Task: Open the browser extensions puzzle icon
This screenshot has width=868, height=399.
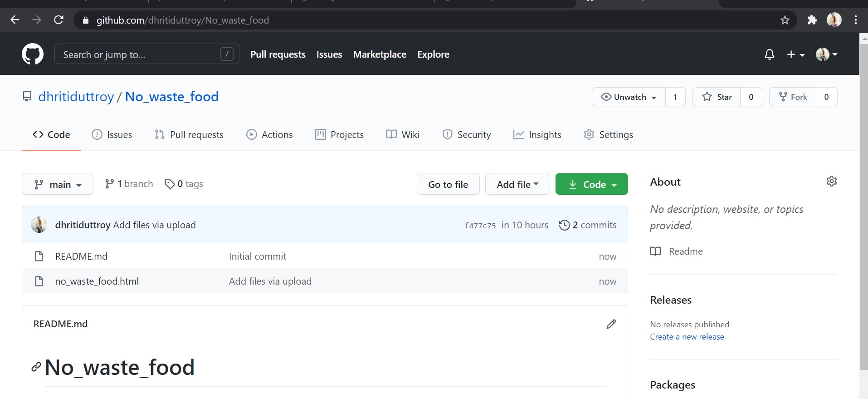Action: pyautogui.click(x=812, y=20)
